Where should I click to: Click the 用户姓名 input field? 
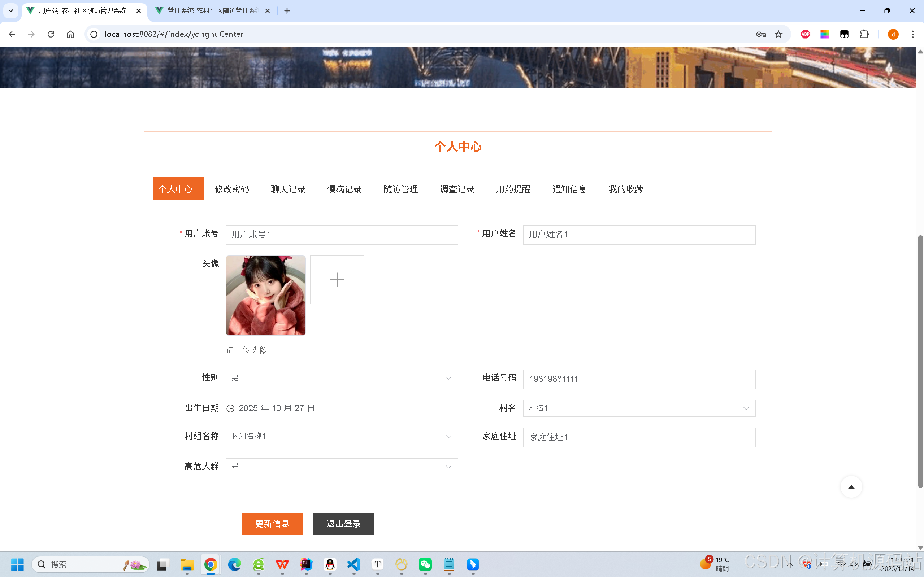[639, 234]
